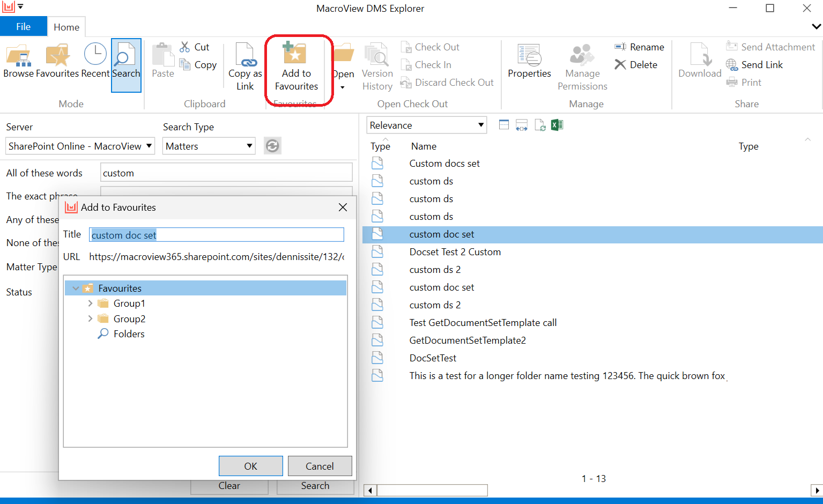Click Send Attachment

click(x=770, y=47)
